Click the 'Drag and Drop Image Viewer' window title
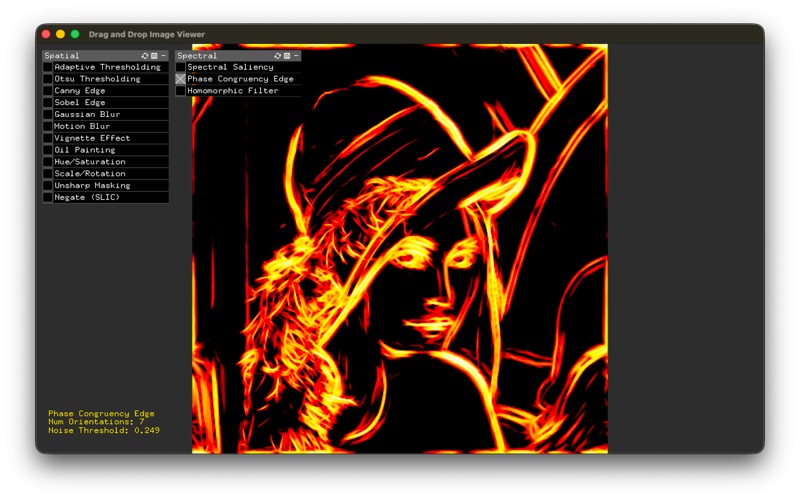Image resolution: width=800 pixels, height=500 pixels. point(147,34)
